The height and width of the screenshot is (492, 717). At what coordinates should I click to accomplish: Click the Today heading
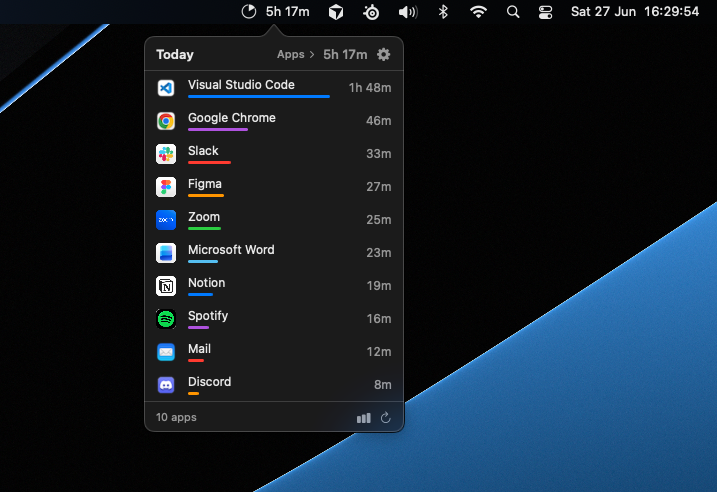tap(175, 54)
